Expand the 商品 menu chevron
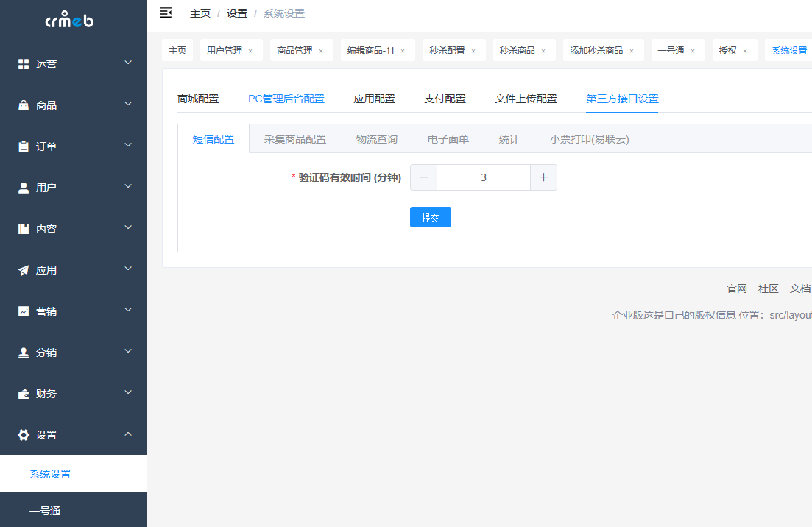 [x=128, y=104]
